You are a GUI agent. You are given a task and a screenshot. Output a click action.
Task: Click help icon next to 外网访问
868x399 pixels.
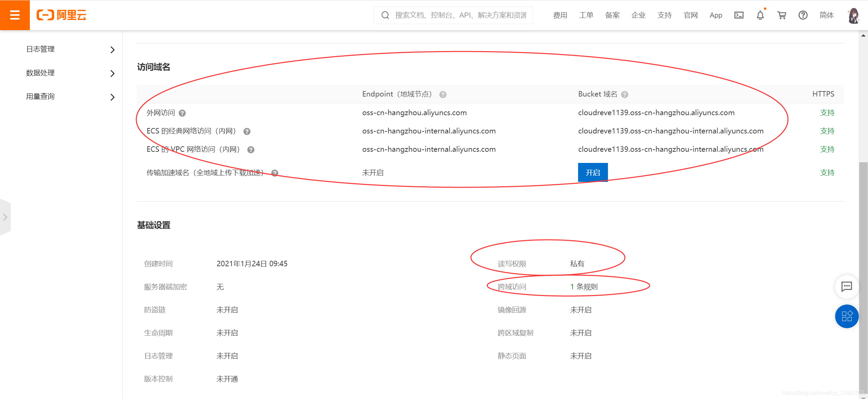coord(182,113)
